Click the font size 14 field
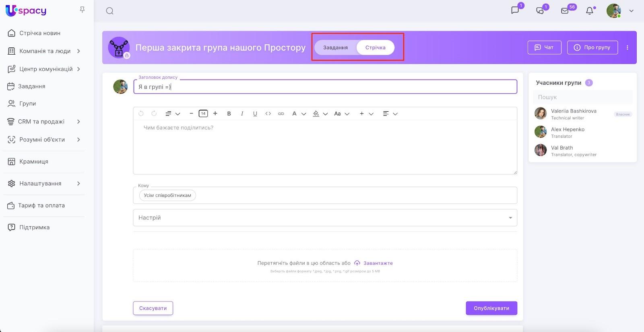The width and height of the screenshot is (644, 332). [x=203, y=114]
